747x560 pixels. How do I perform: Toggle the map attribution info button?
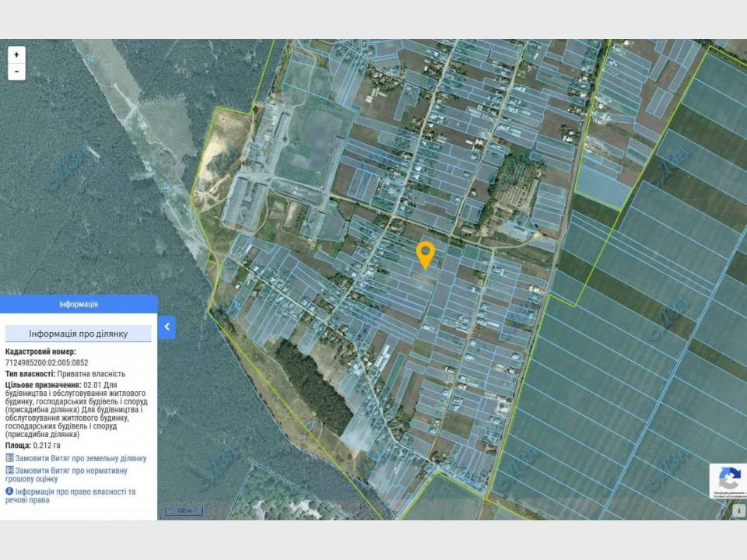pyautogui.click(x=739, y=511)
